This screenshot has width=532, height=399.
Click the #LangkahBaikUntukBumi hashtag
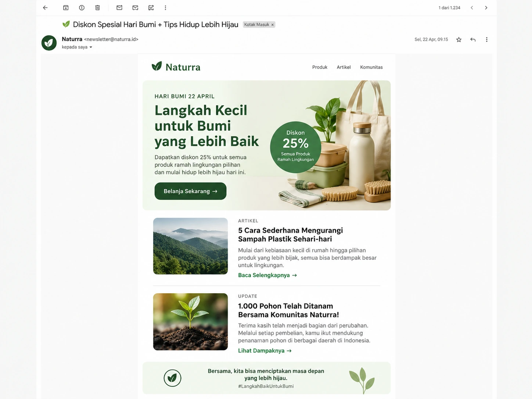[266, 386]
